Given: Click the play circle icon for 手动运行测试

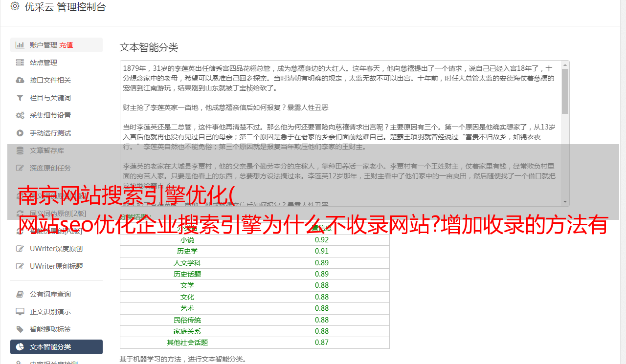Looking at the screenshot, I should [20, 133].
